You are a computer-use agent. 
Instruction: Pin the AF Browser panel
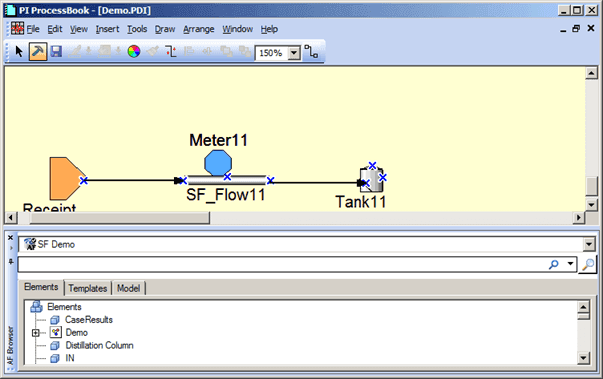[11, 262]
